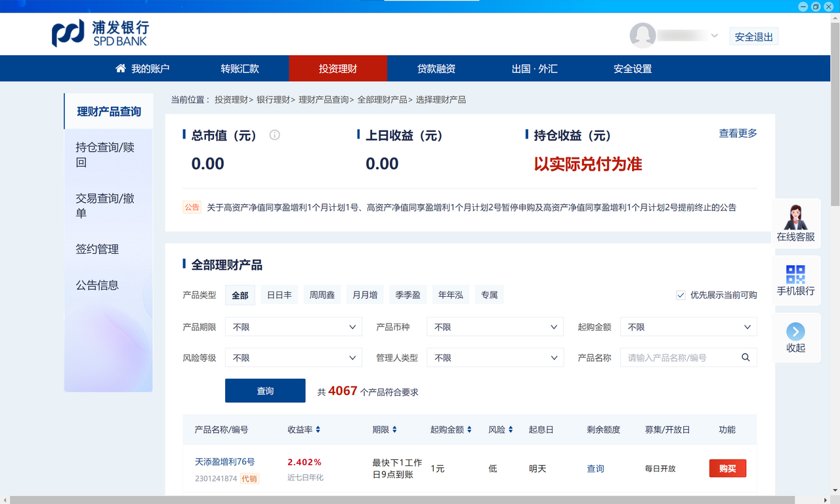Screen dimensions: 840x504
Task: Toggle the 收益率 column sort order
Action: click(319, 429)
